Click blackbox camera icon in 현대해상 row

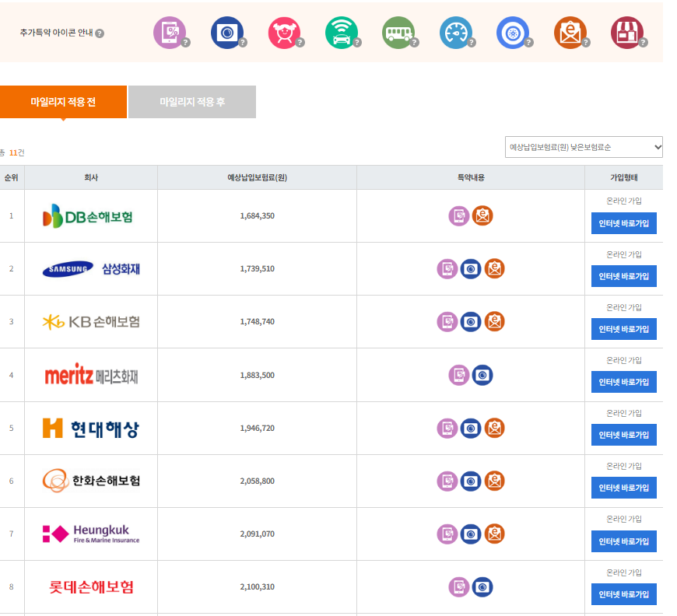click(x=471, y=429)
